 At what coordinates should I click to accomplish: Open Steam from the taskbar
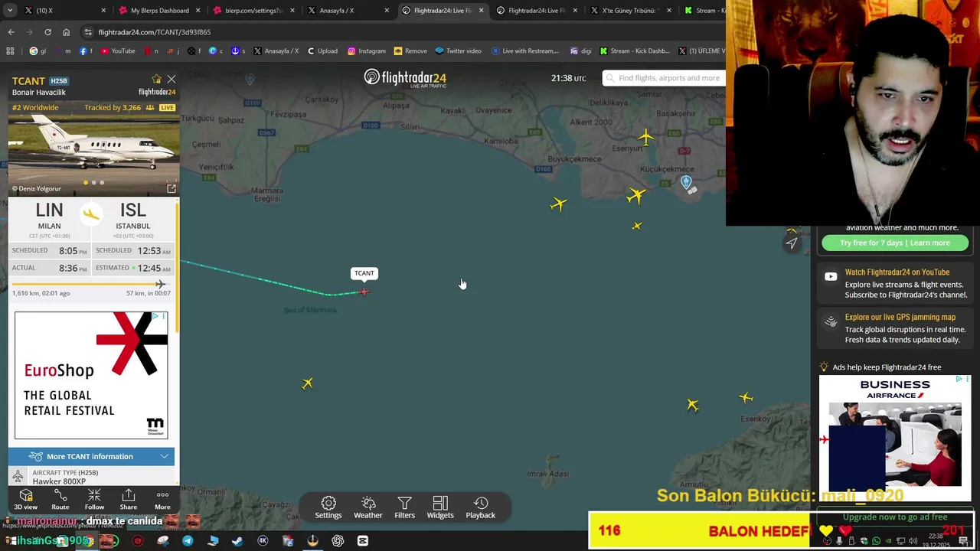click(237, 541)
